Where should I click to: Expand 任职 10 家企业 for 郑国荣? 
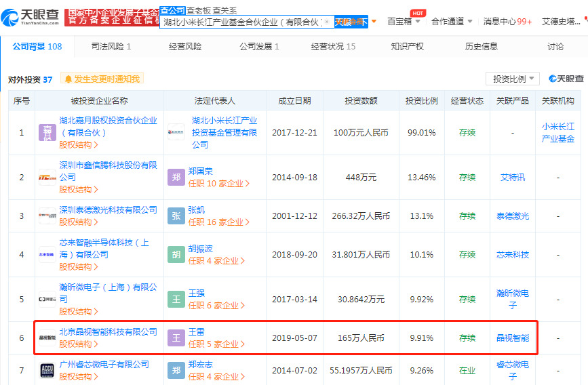218,183
